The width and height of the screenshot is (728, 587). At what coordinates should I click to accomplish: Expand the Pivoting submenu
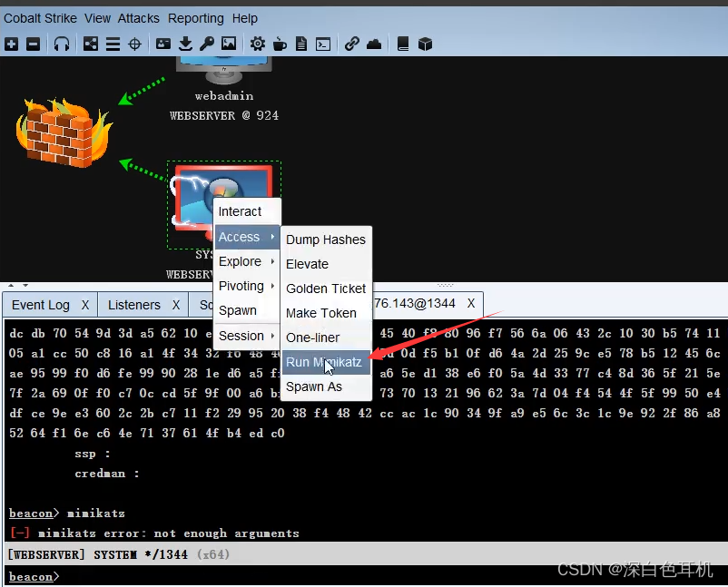247,287
